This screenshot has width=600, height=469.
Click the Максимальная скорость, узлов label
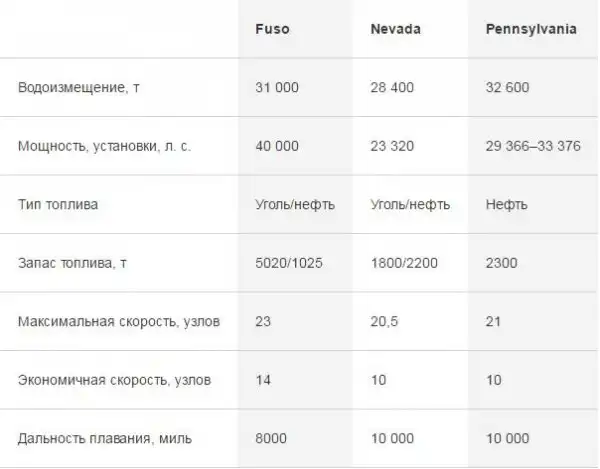coord(118,321)
